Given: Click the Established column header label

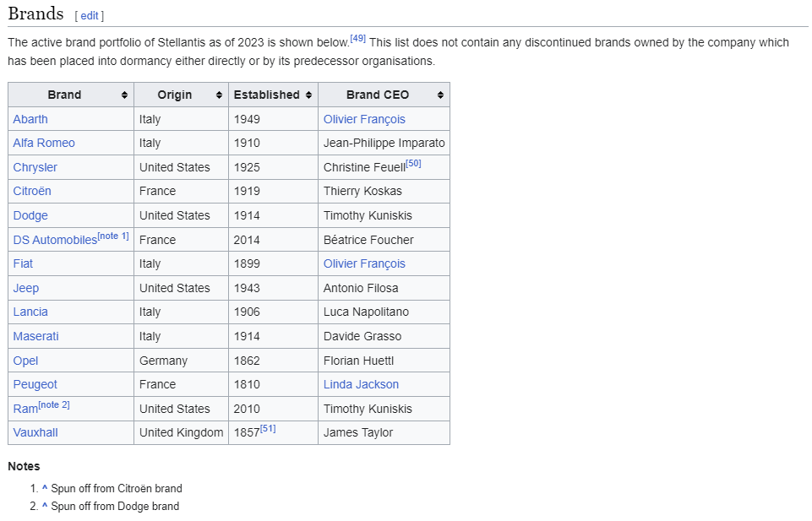Looking at the screenshot, I should tap(267, 95).
